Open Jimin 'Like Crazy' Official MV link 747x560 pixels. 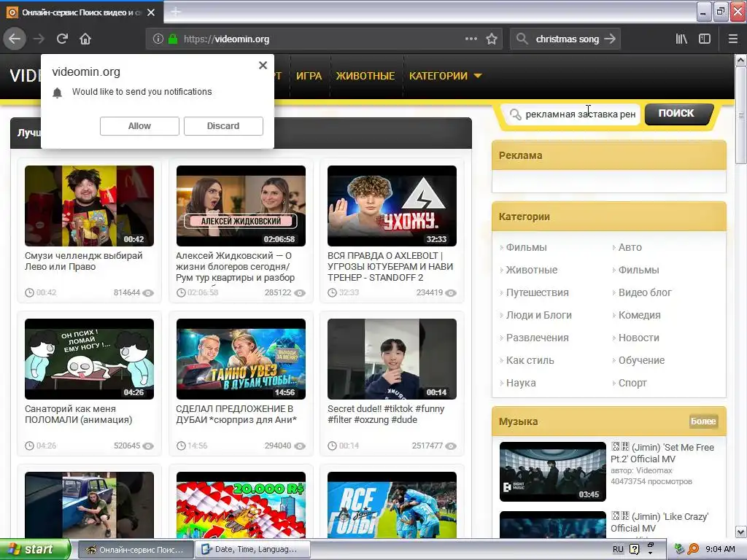coord(659,522)
